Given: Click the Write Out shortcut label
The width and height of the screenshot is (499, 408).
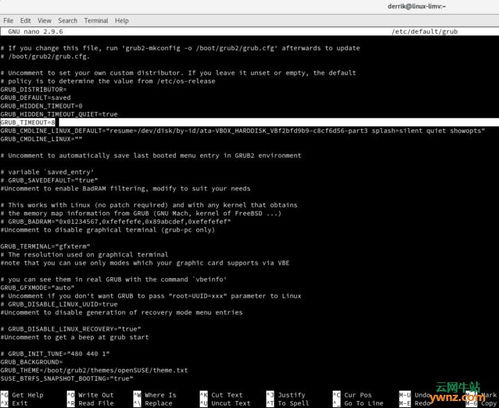Looking at the screenshot, I should (x=96, y=395).
